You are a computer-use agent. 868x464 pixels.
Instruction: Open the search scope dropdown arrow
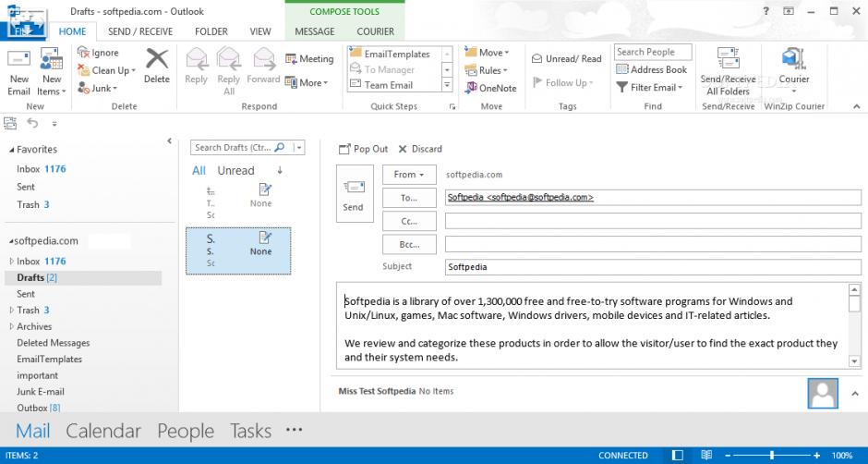coord(299,148)
